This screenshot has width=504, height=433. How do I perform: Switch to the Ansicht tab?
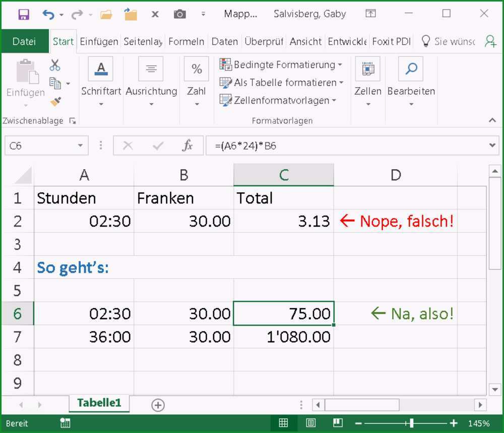tap(305, 41)
